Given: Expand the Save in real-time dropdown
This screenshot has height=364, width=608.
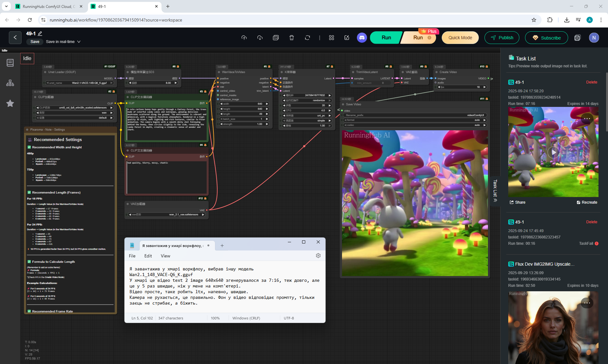Looking at the screenshot, I should (79, 42).
